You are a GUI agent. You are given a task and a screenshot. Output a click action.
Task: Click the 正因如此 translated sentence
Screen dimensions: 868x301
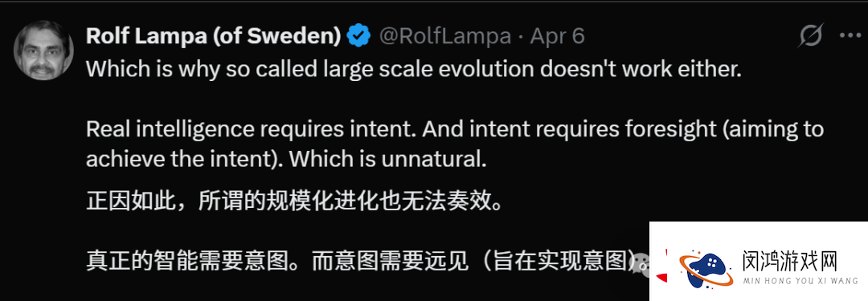294,201
